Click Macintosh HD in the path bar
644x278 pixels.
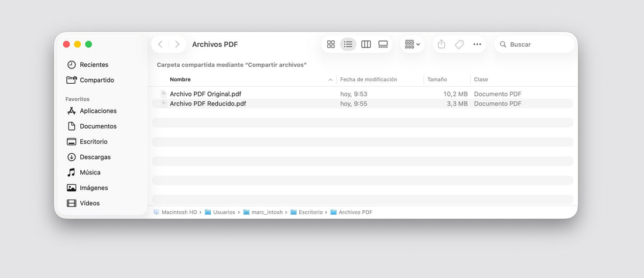click(176, 212)
